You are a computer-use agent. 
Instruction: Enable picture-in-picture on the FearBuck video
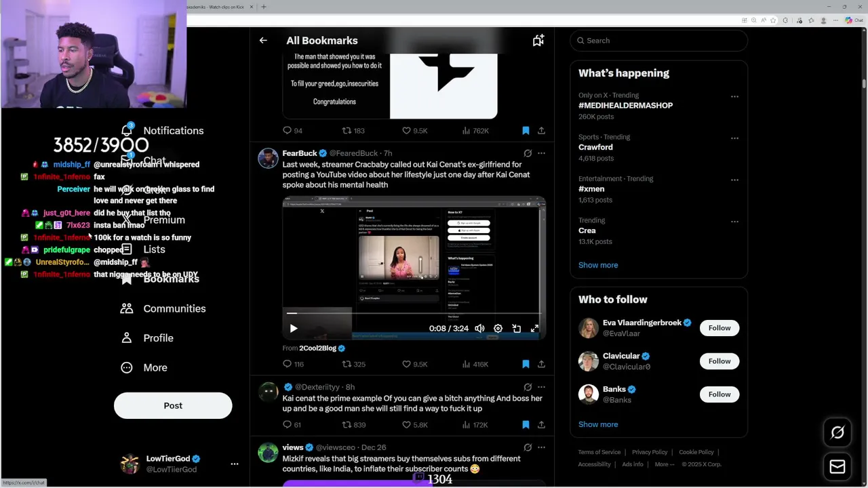[516, 328]
